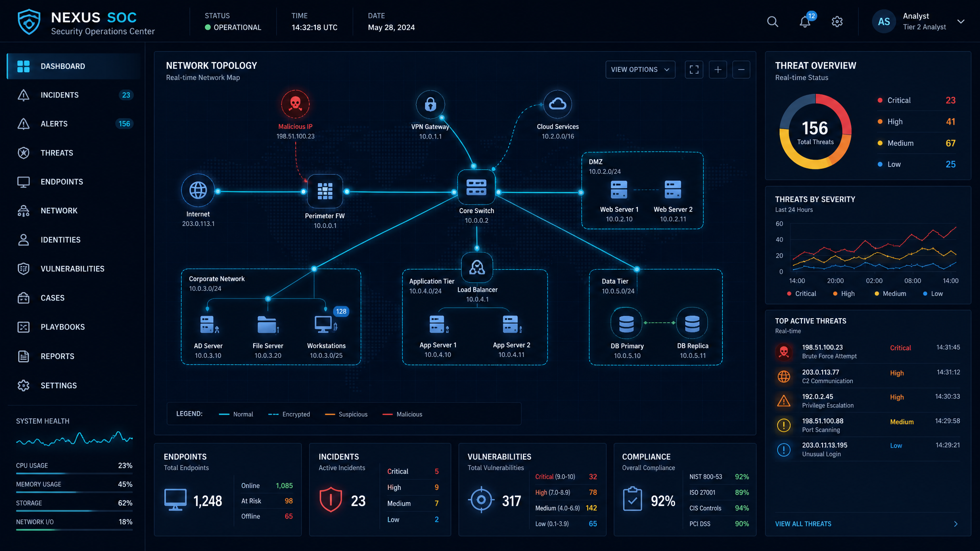Open the Alerts sidebar section
This screenshot has height=551, width=980.
(x=74, y=124)
